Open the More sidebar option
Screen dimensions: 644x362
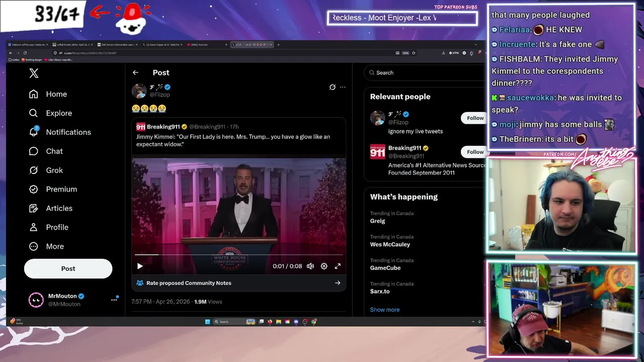46,246
